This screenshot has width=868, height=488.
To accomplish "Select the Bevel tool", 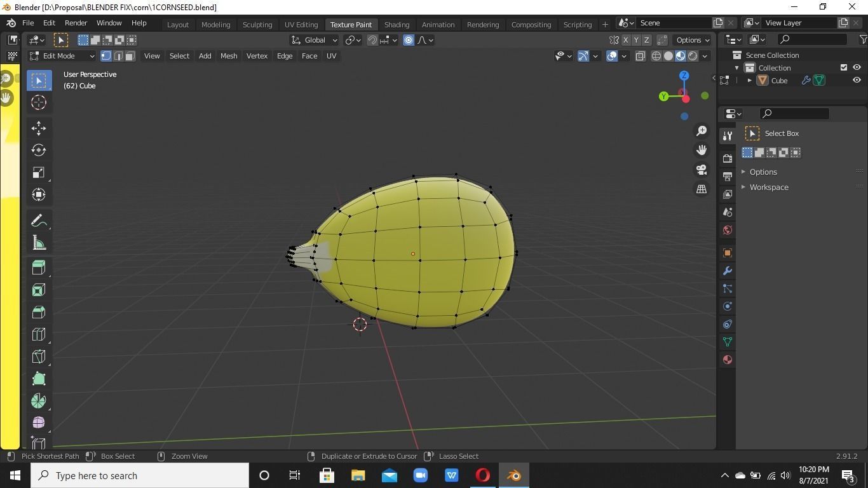I will 39,313.
